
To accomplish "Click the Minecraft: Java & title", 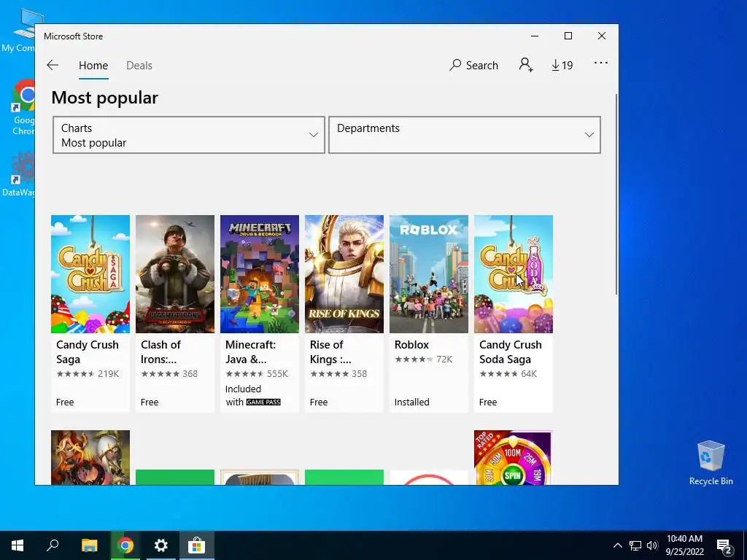I will point(250,352).
